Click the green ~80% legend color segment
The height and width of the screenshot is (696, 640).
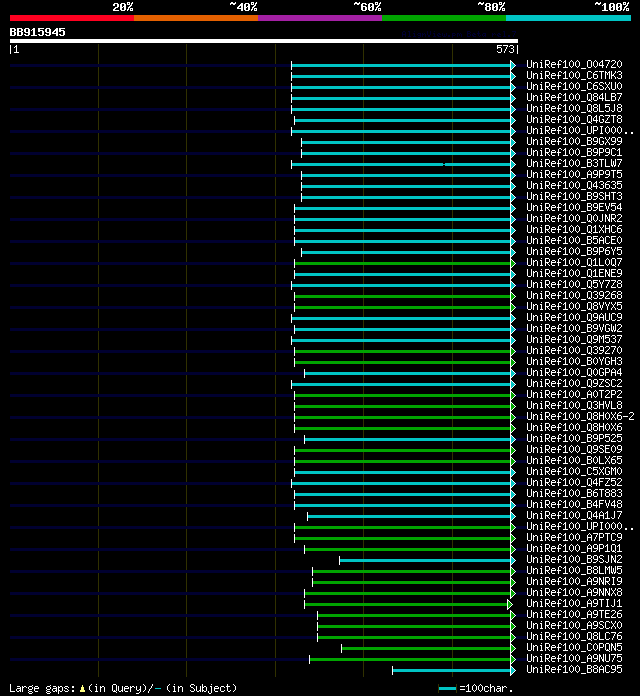(444, 18)
